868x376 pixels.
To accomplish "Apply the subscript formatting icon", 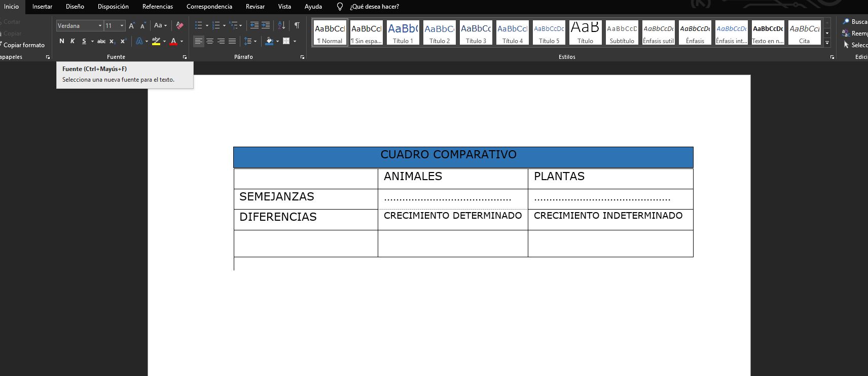I will pyautogui.click(x=112, y=41).
